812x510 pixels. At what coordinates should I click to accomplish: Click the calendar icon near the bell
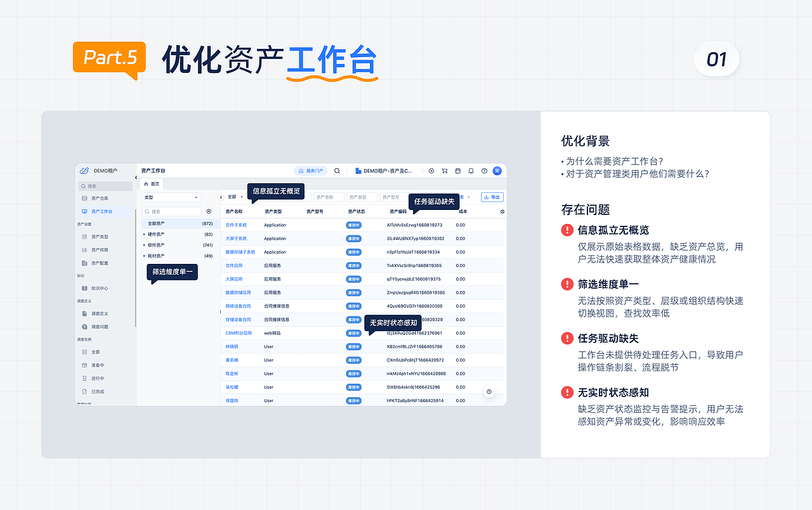click(x=458, y=171)
